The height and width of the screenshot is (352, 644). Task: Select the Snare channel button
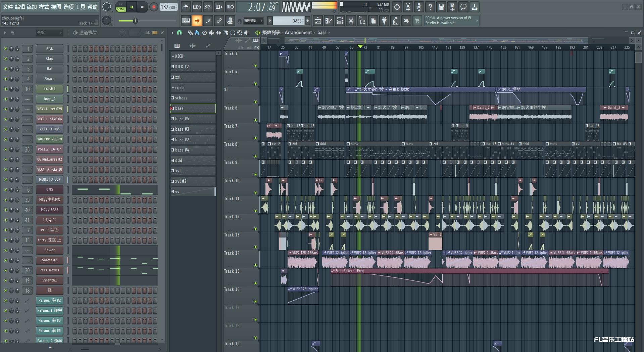(x=49, y=79)
